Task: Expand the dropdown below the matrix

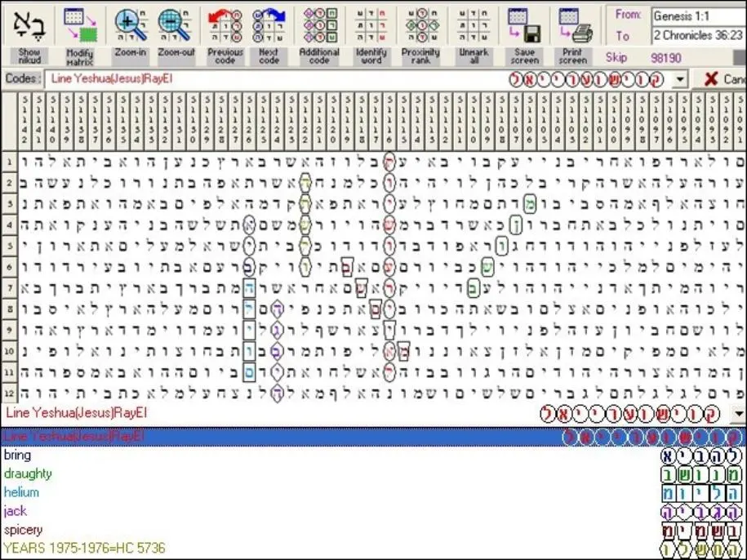Action: tap(739, 414)
